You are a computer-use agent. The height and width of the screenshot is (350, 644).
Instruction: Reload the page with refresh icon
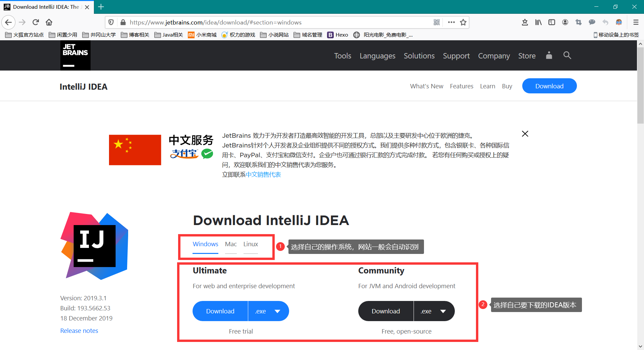(x=36, y=23)
